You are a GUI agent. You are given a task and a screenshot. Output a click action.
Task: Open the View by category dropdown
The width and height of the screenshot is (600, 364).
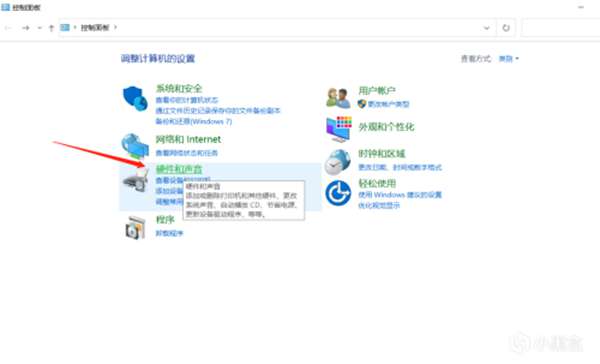click(x=509, y=59)
